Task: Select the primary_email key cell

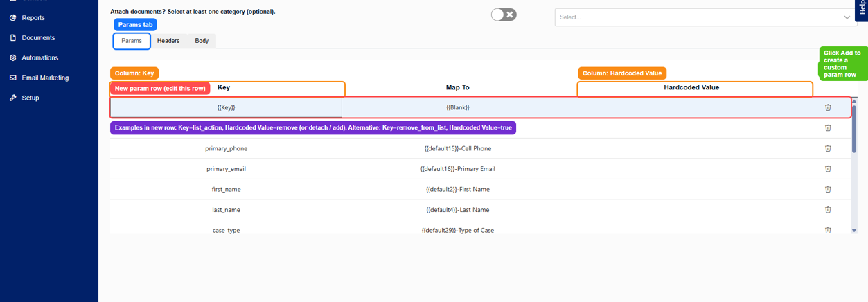Action: (226, 169)
